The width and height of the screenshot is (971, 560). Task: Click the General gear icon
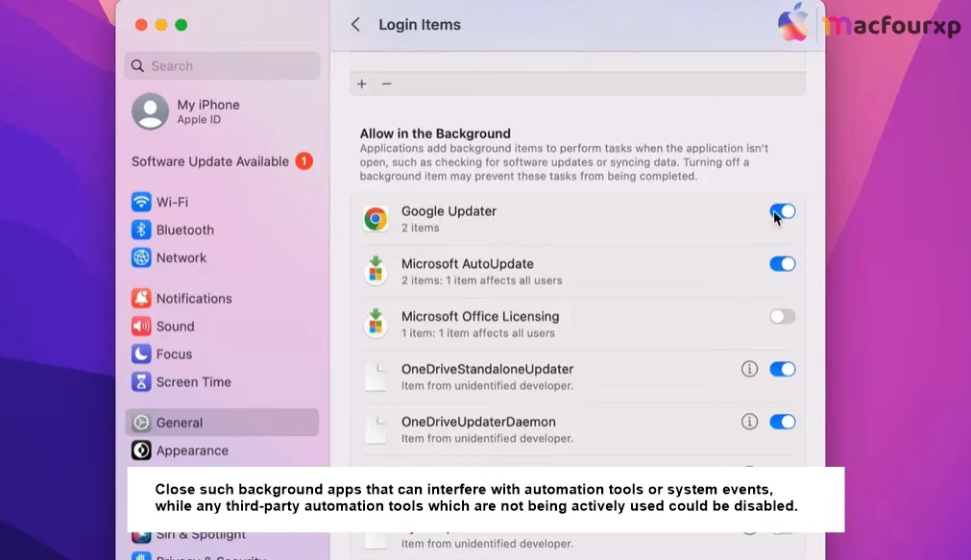pos(141,423)
